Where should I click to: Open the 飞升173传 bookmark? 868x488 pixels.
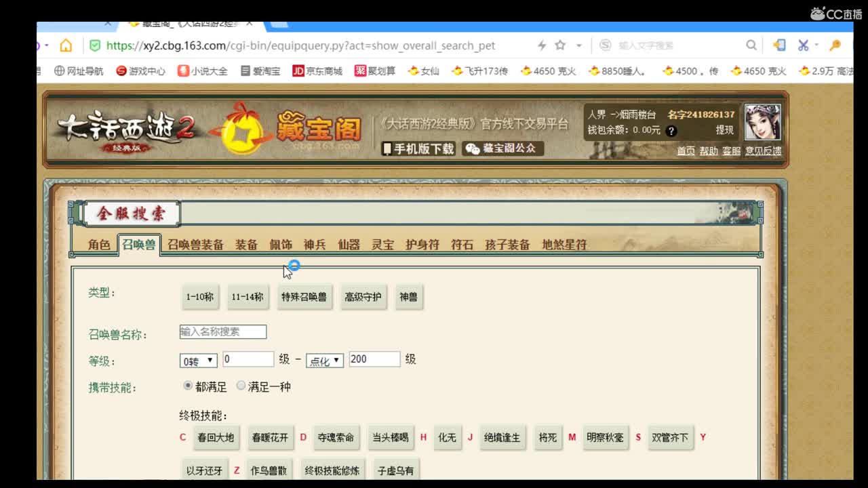pos(479,70)
